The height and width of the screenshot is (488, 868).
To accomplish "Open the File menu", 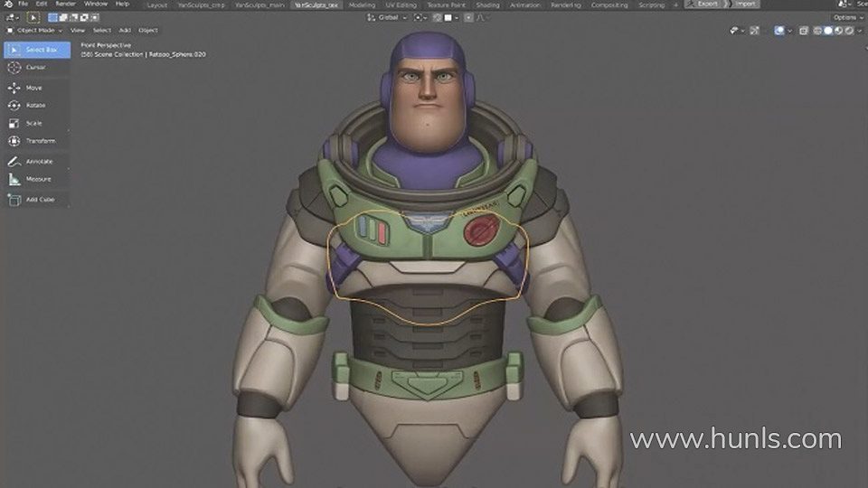I will [23, 4].
